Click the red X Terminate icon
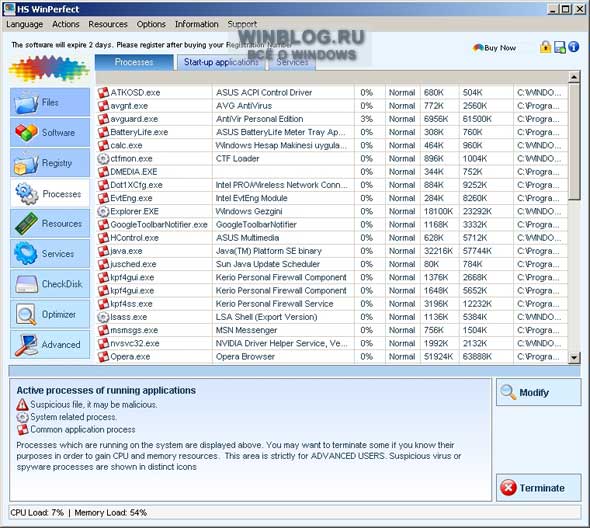This screenshot has height=528, width=590. 508,488
